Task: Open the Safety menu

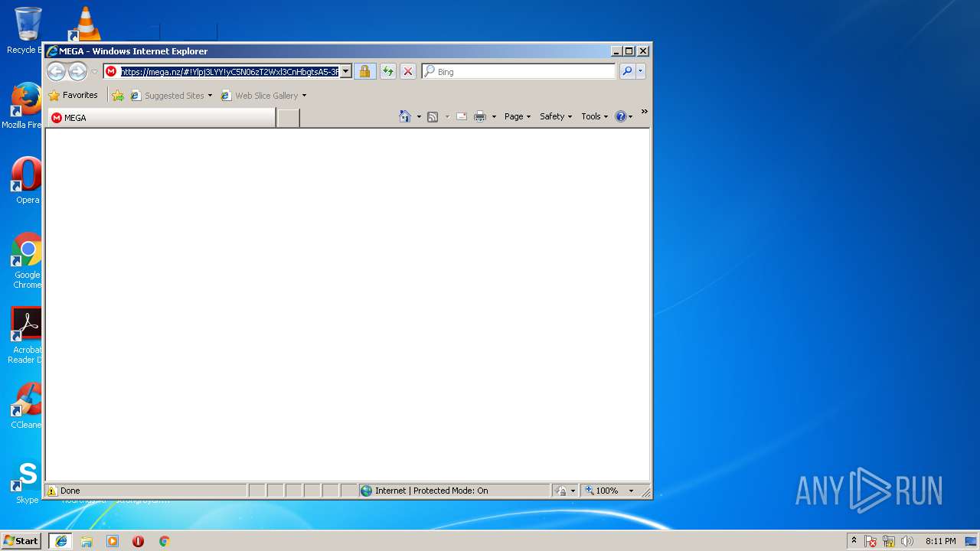Action: pos(556,116)
